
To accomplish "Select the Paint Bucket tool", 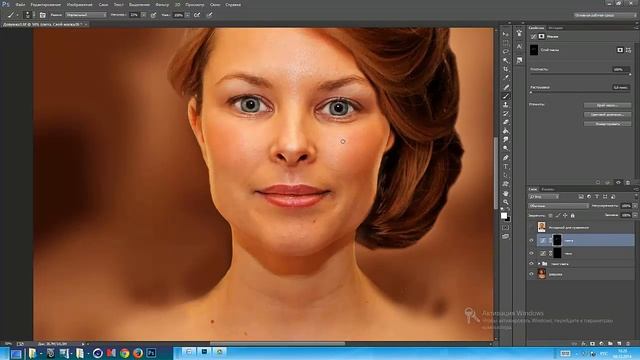I will [x=506, y=131].
